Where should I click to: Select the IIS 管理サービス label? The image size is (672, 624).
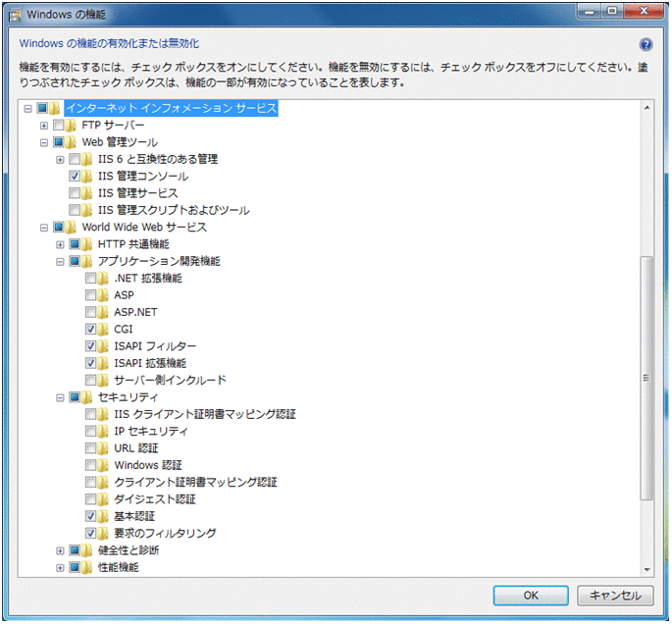pos(137,193)
